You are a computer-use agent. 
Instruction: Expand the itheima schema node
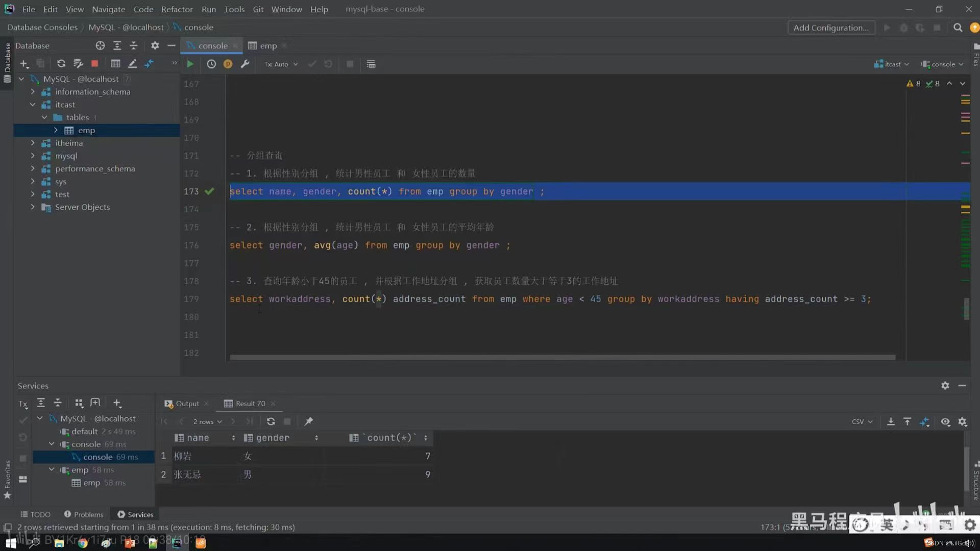tap(33, 143)
